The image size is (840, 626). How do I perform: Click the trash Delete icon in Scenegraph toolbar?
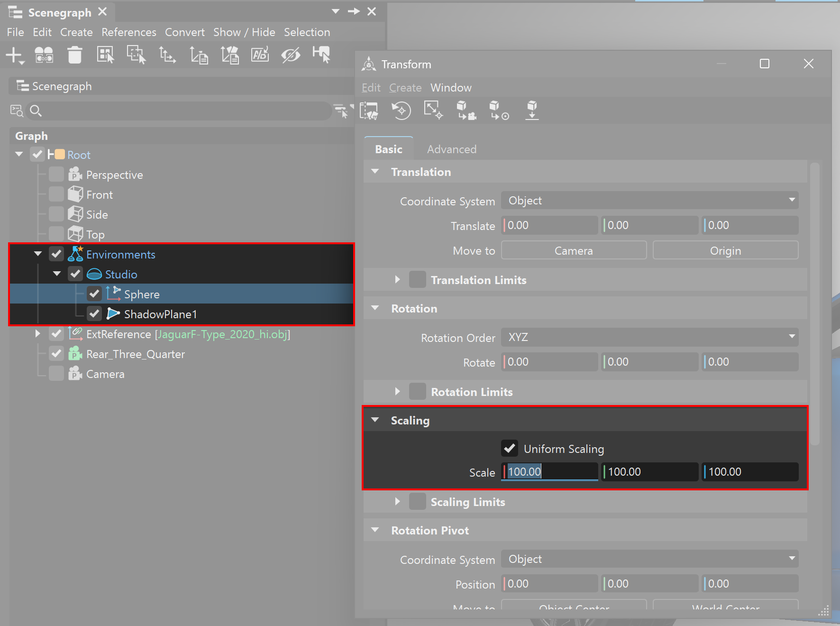[x=74, y=55]
